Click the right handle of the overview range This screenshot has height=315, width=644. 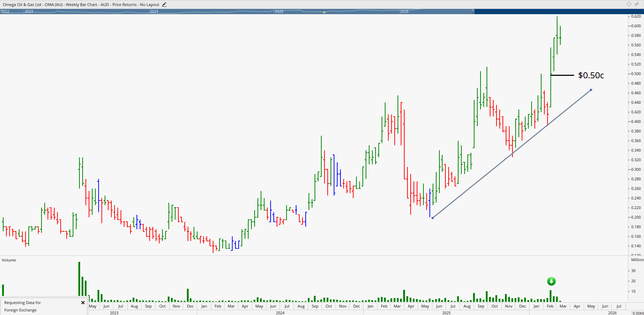point(473,11)
